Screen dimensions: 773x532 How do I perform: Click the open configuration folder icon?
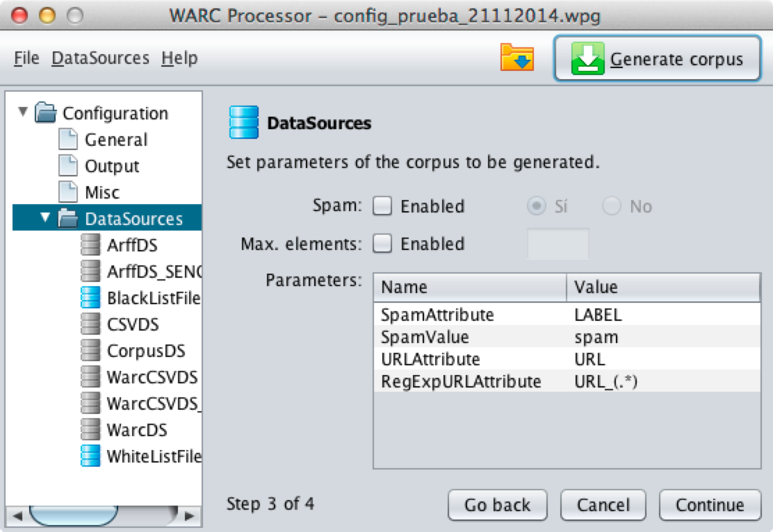click(x=517, y=58)
